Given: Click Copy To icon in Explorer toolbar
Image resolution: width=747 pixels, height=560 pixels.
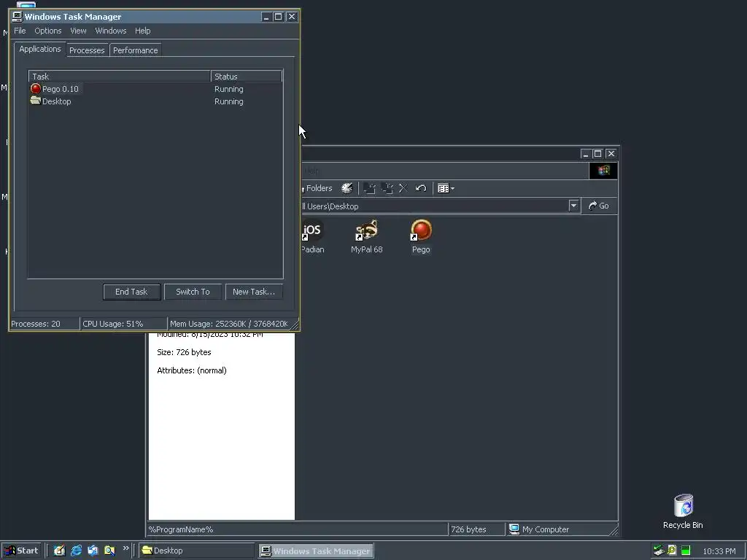Looking at the screenshot, I should tap(387, 189).
